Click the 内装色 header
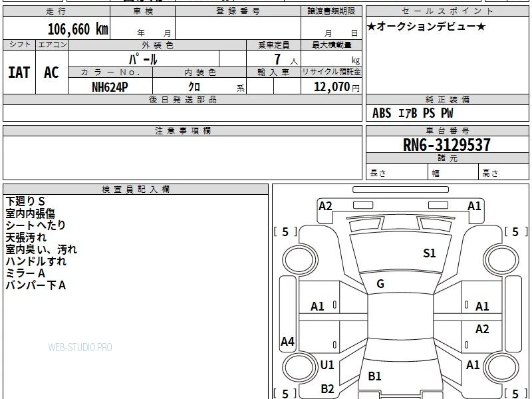532x399 pixels. pyautogui.click(x=200, y=72)
